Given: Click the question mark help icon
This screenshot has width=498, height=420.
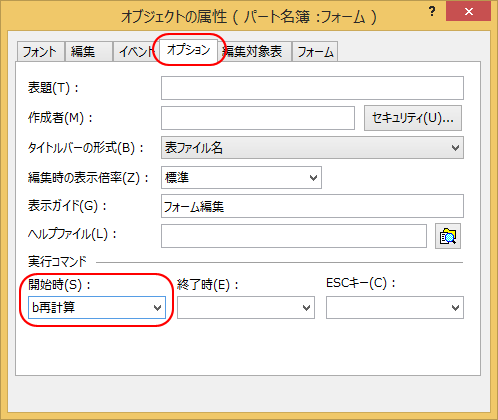Looking at the screenshot, I should click(432, 12).
